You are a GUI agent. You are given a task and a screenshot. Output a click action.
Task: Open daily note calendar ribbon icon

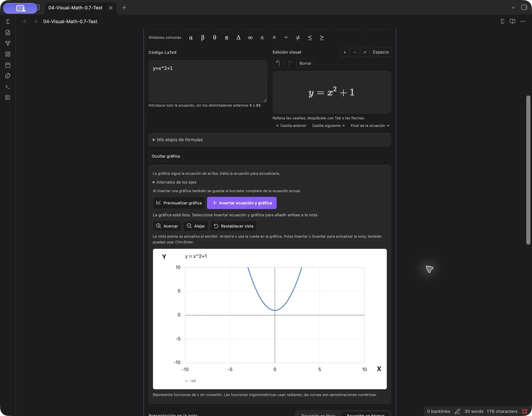8,65
